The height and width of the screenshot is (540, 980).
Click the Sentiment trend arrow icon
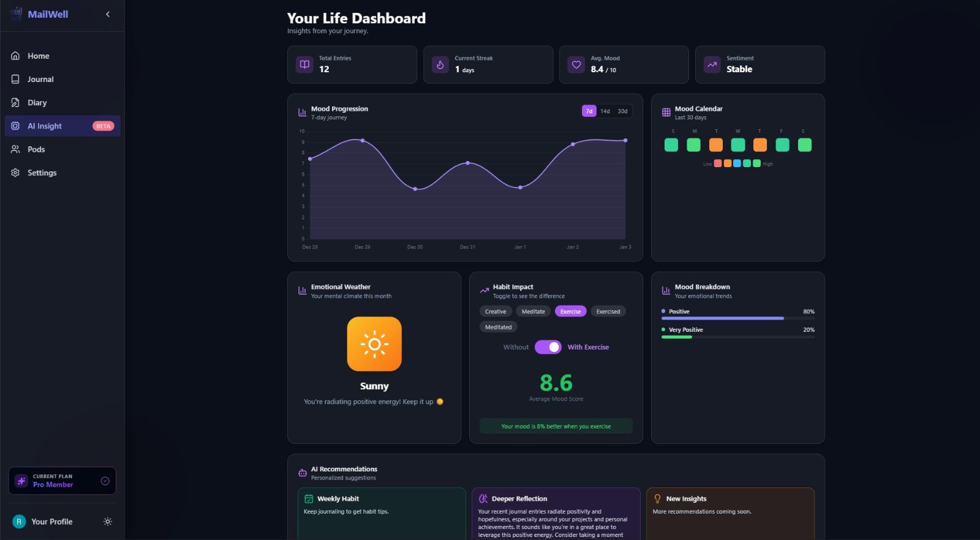click(712, 64)
